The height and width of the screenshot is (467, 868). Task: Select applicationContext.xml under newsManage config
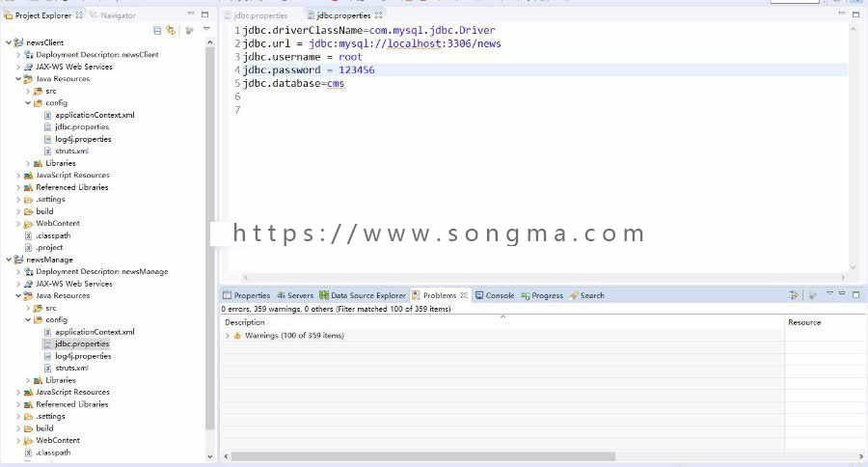click(x=95, y=332)
